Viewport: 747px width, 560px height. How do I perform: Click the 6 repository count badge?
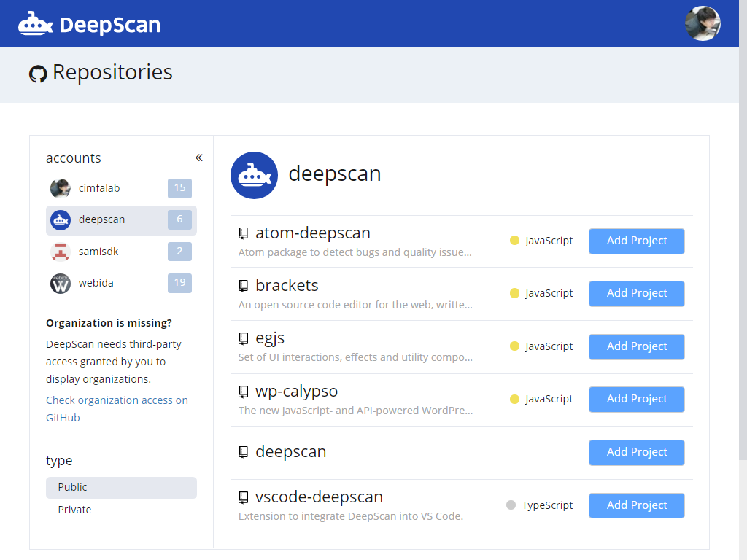coord(179,219)
